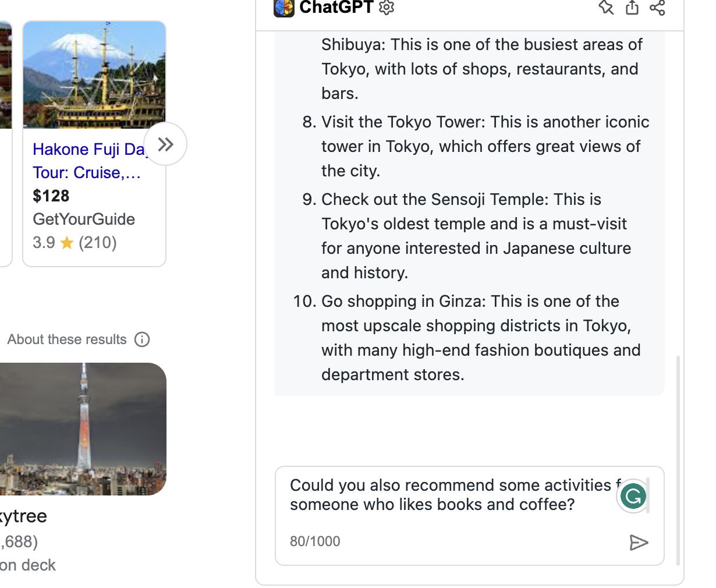The height and width of the screenshot is (588, 716).
Task: Click info icon beside About these results
Action: (142, 339)
